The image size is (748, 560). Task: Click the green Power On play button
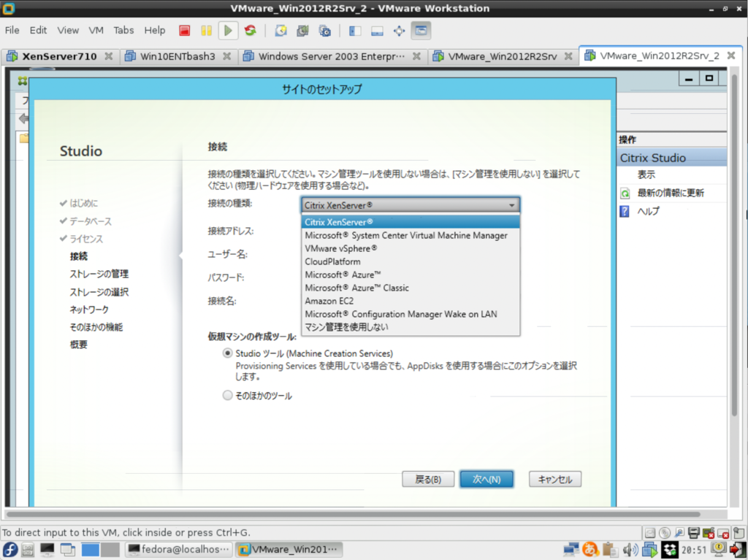tap(228, 31)
